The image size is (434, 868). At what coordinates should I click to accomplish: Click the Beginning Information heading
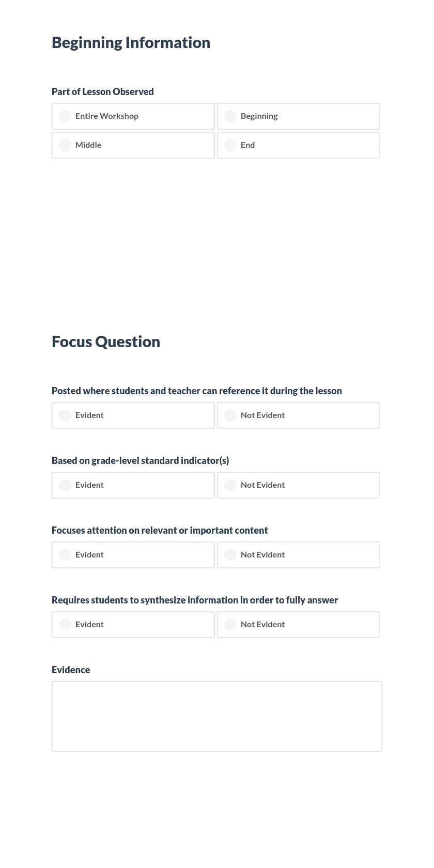tap(131, 42)
